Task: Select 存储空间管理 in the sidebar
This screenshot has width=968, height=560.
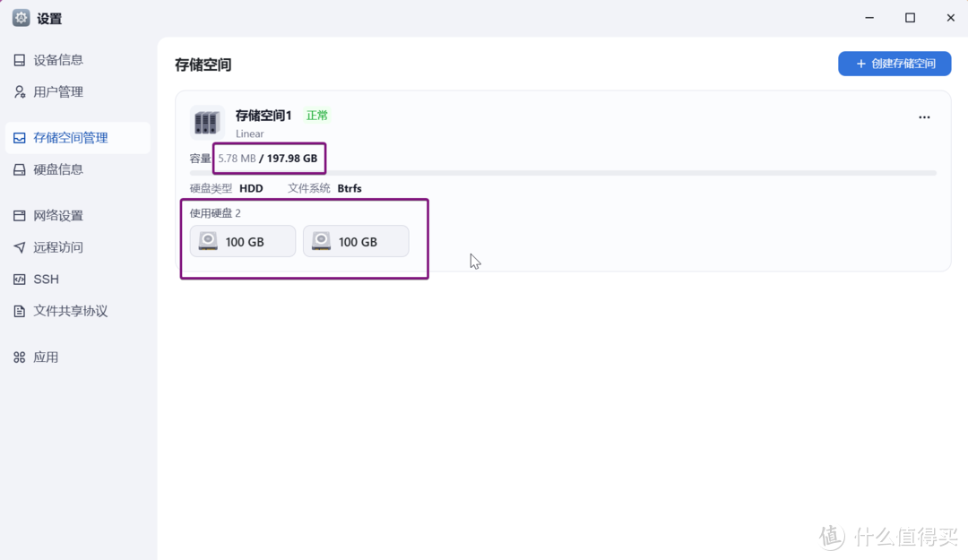Action: (x=78, y=138)
